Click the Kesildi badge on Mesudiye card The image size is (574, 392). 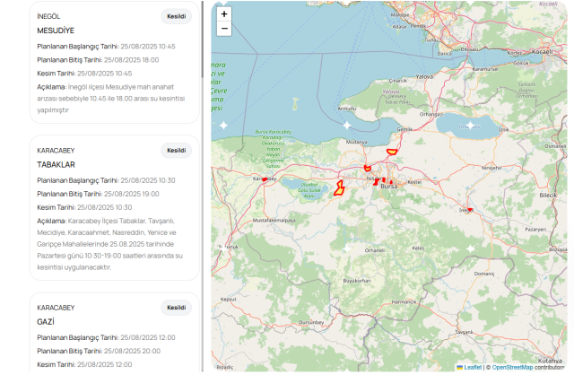click(176, 16)
